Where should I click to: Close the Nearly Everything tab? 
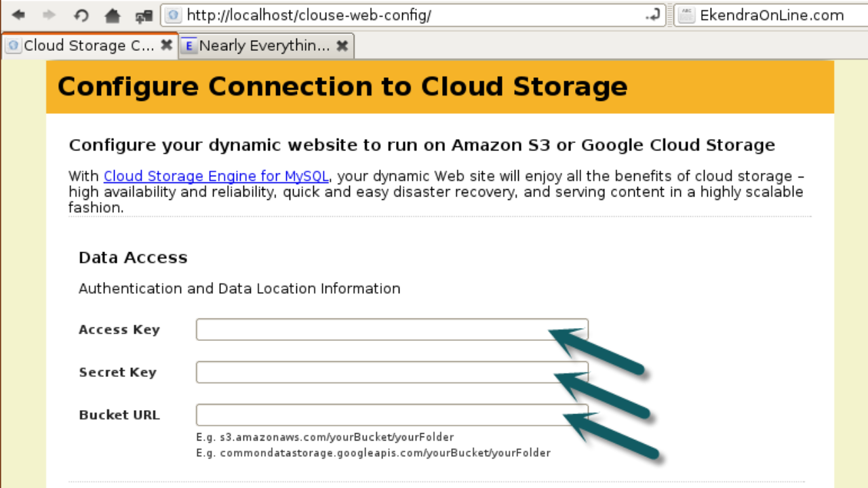(342, 45)
